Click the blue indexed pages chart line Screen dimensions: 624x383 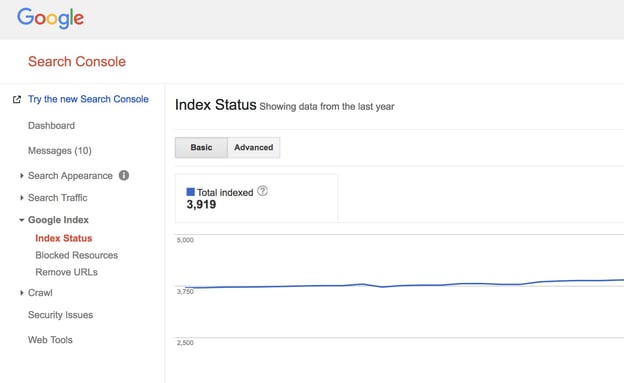tap(404, 285)
